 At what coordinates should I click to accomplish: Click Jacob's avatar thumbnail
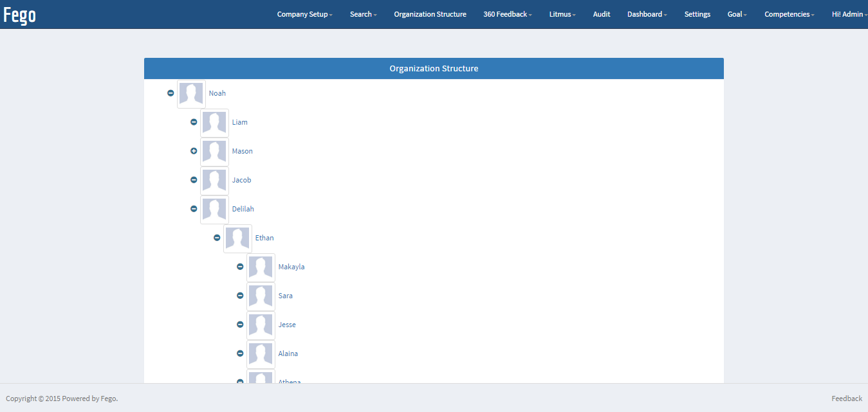click(x=214, y=181)
